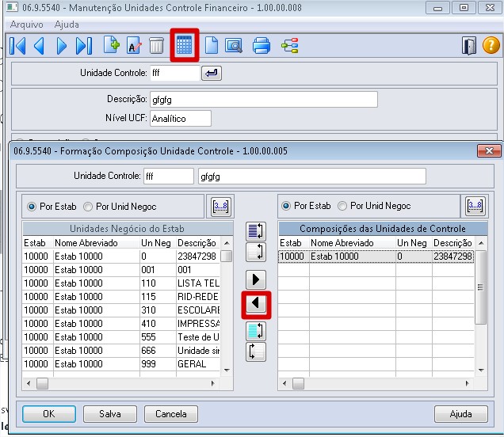Select Por Estab in the right panel
The height and width of the screenshot is (437, 504).
[307, 206]
